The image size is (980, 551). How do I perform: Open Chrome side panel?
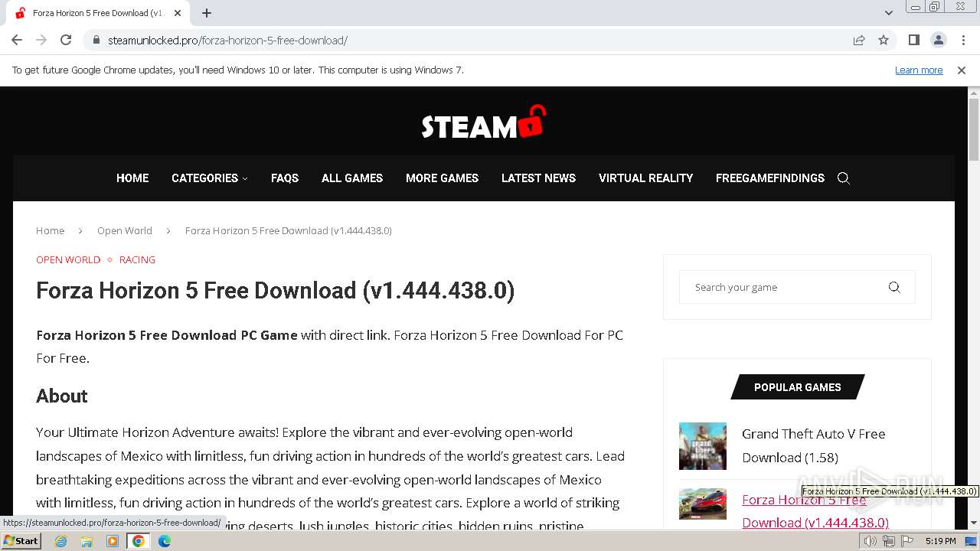pos(913,40)
